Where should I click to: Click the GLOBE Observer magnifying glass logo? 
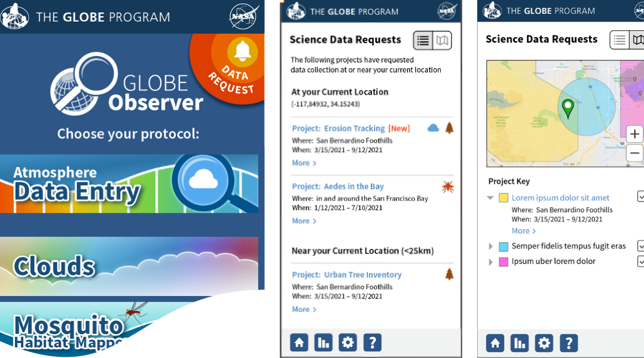[x=84, y=83]
